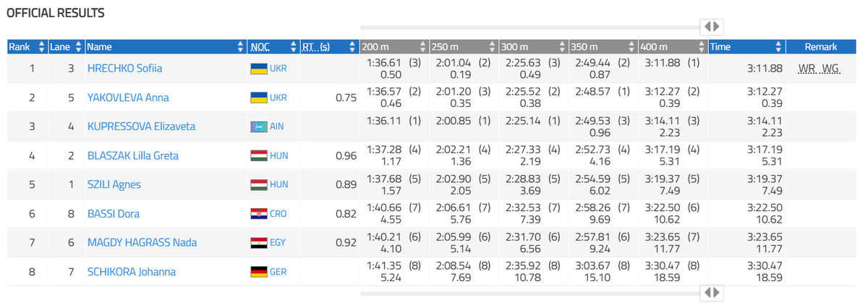This screenshot has width=868, height=305.
Task: Click bottom split-distance slider handle
Action: click(x=712, y=293)
